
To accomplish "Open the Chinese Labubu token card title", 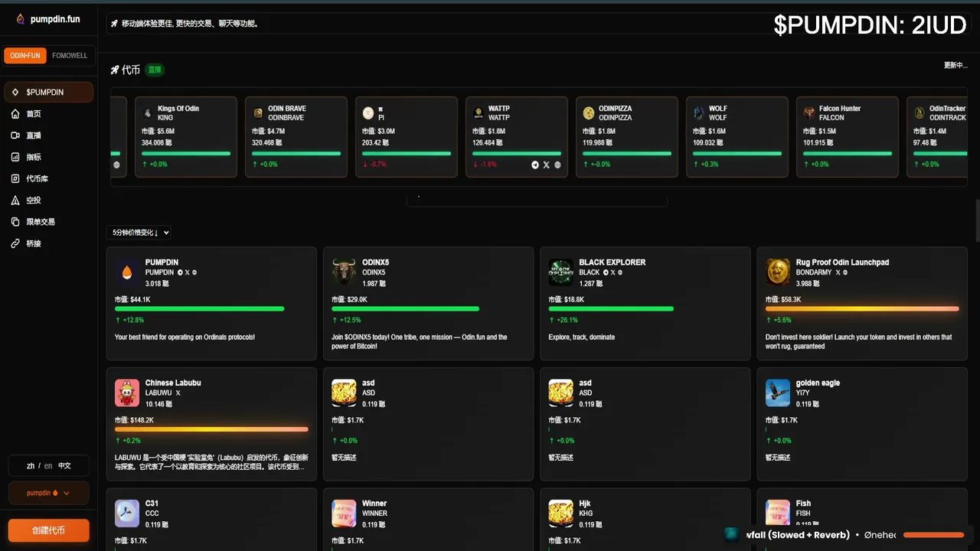I will point(173,383).
